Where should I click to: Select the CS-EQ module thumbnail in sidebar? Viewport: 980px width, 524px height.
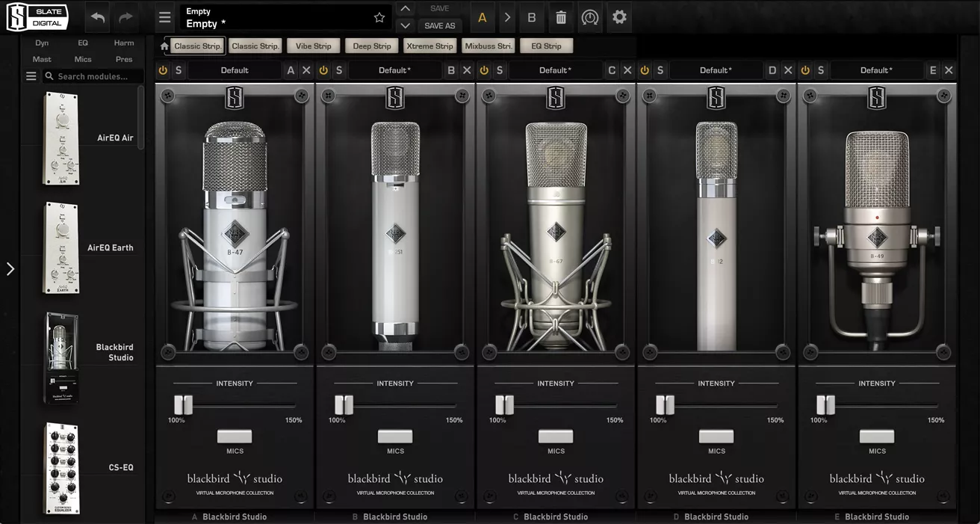tap(61, 469)
